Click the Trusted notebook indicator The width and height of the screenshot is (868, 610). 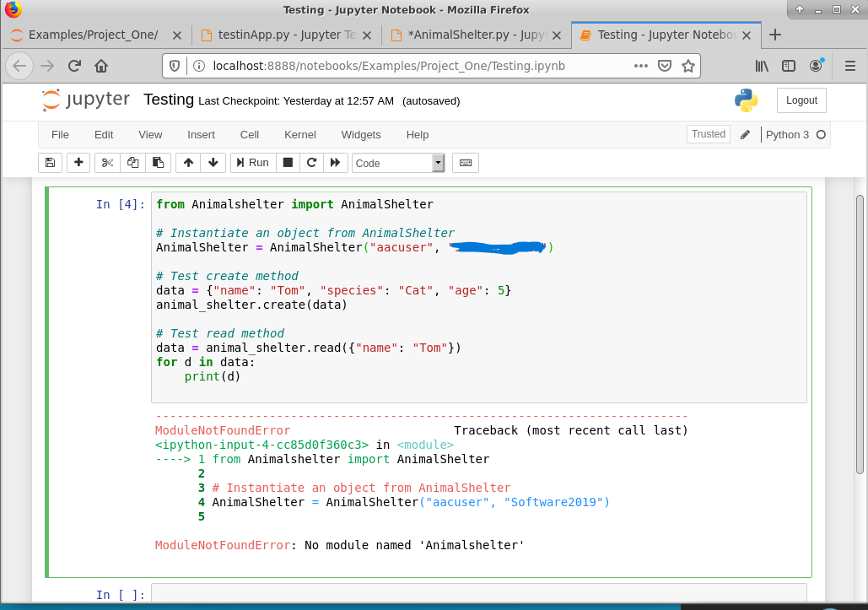[x=708, y=134]
